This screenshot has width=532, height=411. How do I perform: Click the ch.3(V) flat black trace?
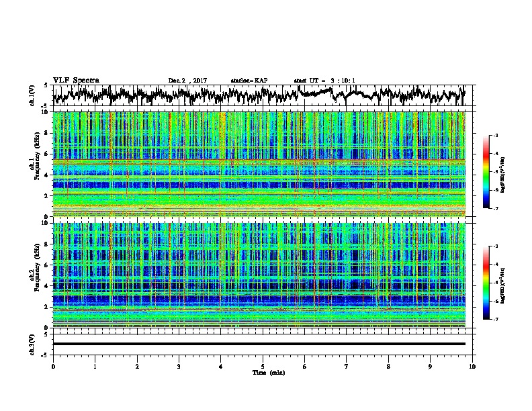coord(259,344)
